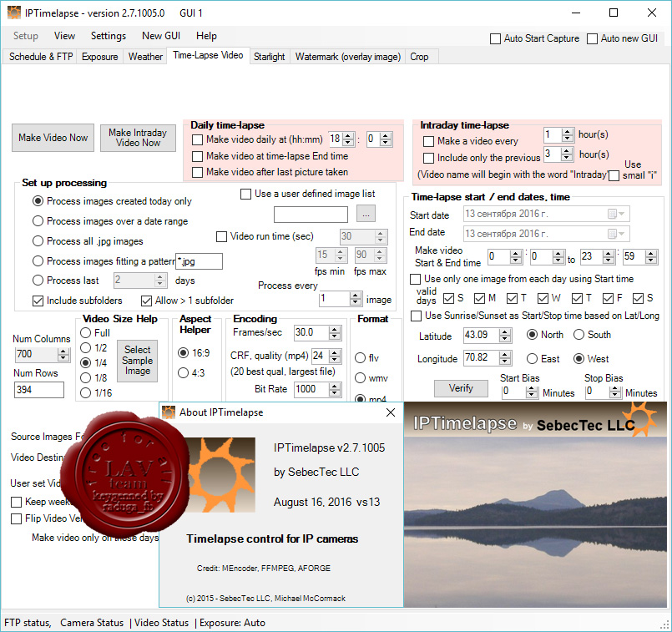Viewport: 672px width, 632px height.
Task: Click Bit Rate stepper showing 1000
Action: (x=317, y=390)
